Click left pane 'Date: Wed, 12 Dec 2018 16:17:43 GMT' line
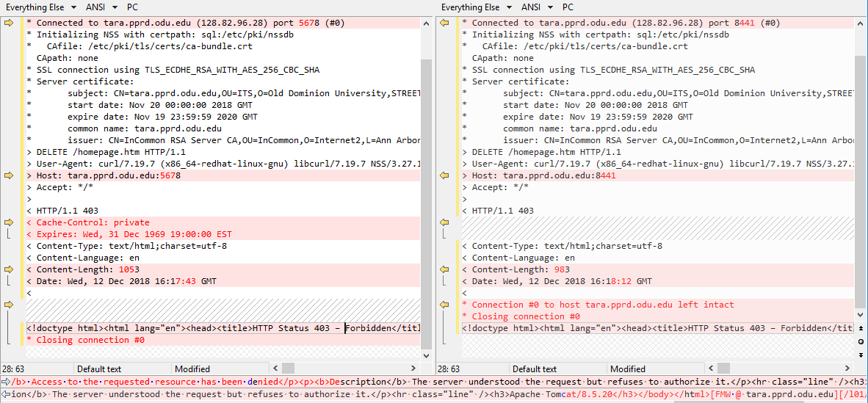Image resolution: width=868 pixels, height=403 pixels. point(223,280)
